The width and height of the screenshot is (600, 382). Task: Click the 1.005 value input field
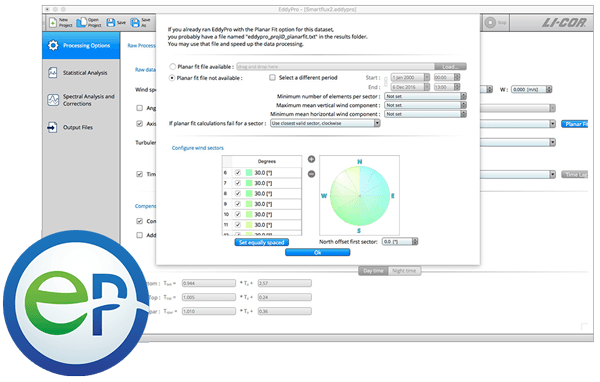click(209, 297)
